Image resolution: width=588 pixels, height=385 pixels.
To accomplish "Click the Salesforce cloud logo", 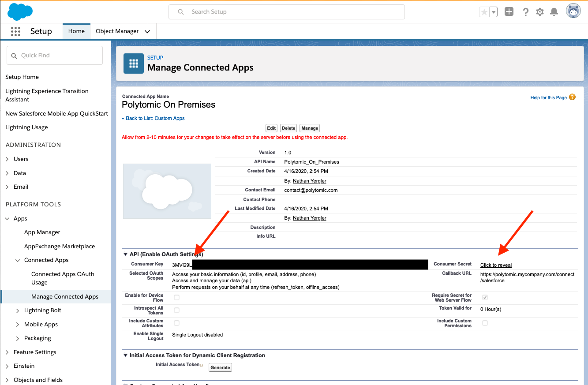I will tap(20, 12).
